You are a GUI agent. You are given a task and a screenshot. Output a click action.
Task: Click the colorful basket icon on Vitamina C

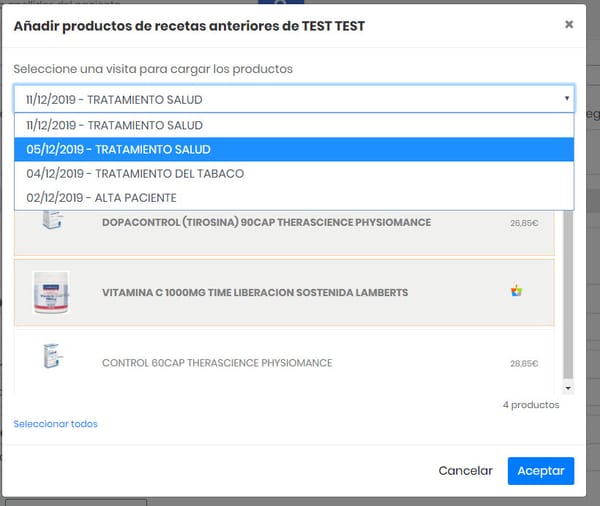pos(516,291)
